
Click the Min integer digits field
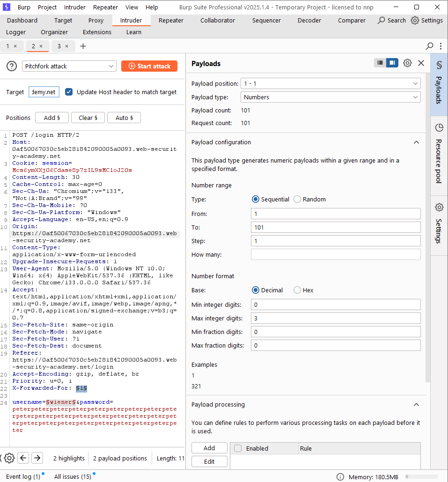point(336,304)
